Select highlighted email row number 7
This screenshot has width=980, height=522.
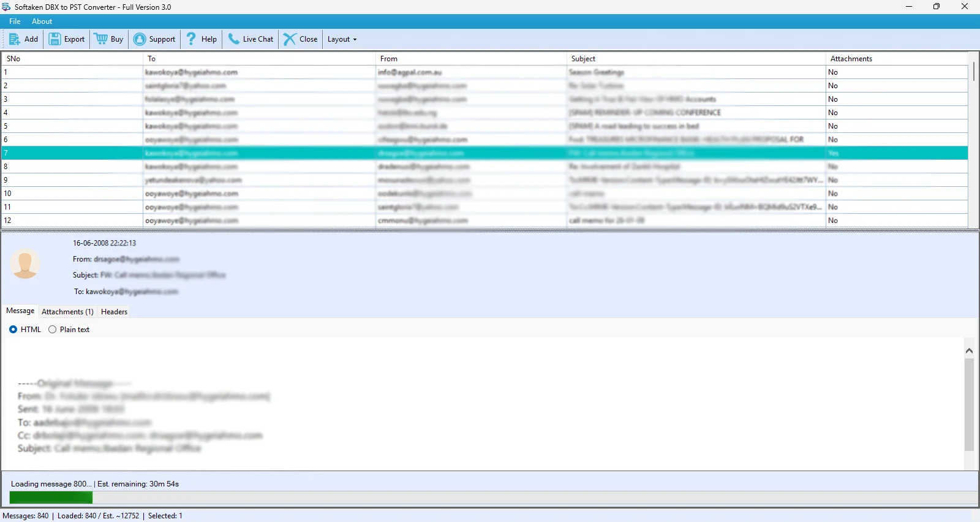[484, 153]
